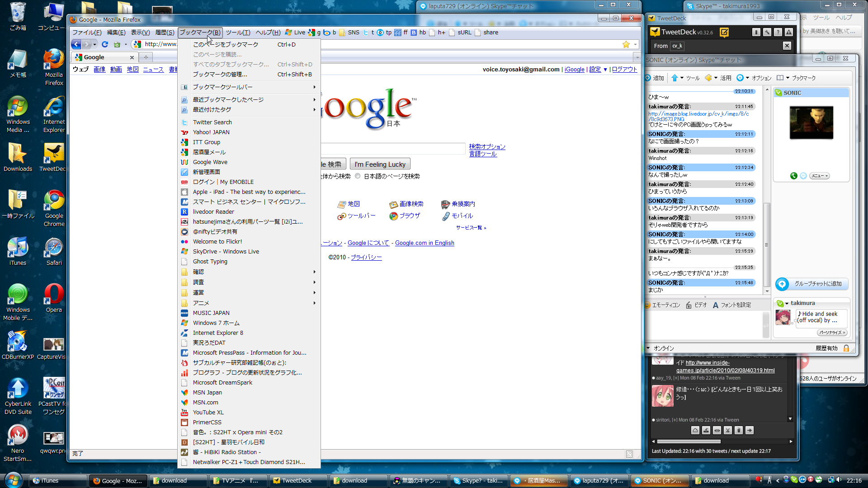This screenshot has width=868, height=488.
Task: Open 検索オプション link on Google
Action: (487, 147)
